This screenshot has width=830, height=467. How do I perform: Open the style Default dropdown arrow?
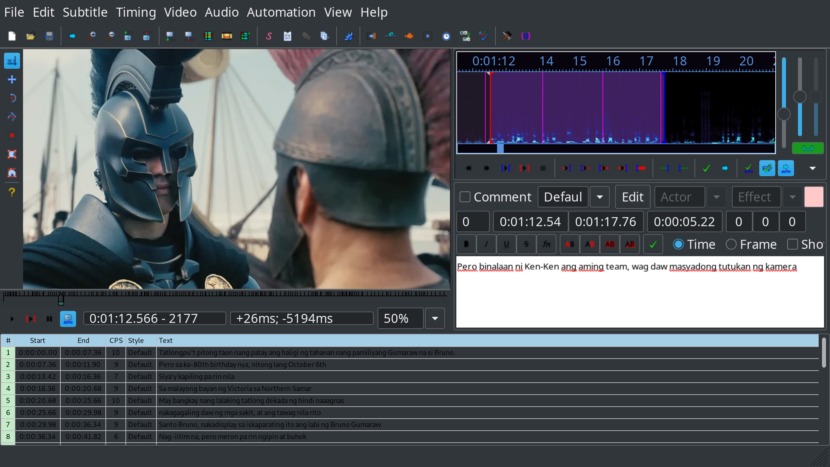pyautogui.click(x=600, y=197)
